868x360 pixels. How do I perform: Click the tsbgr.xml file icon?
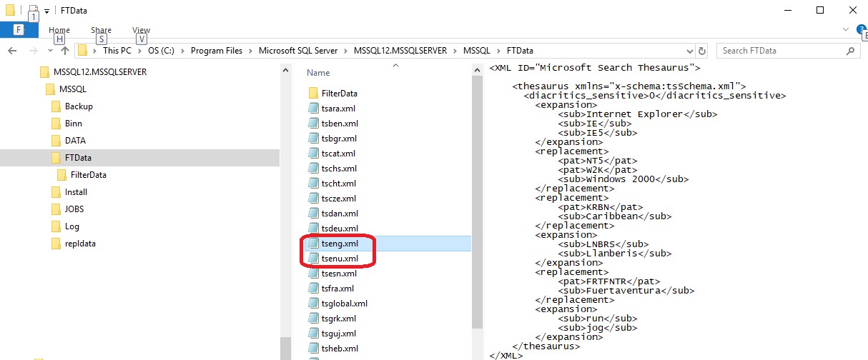pyautogui.click(x=313, y=139)
